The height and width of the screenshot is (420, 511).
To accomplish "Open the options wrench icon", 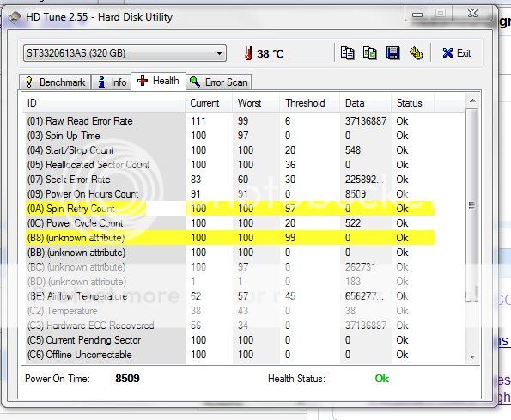I will tap(417, 52).
